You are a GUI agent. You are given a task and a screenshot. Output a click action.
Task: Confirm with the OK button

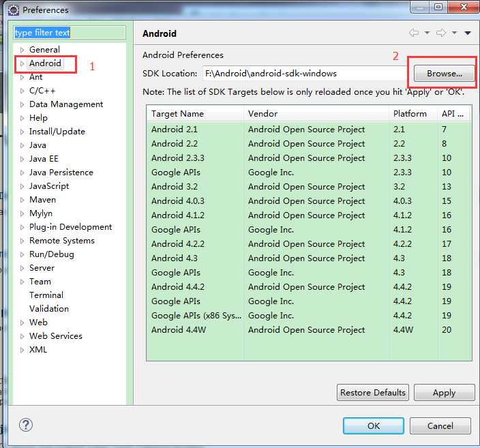[374, 426]
